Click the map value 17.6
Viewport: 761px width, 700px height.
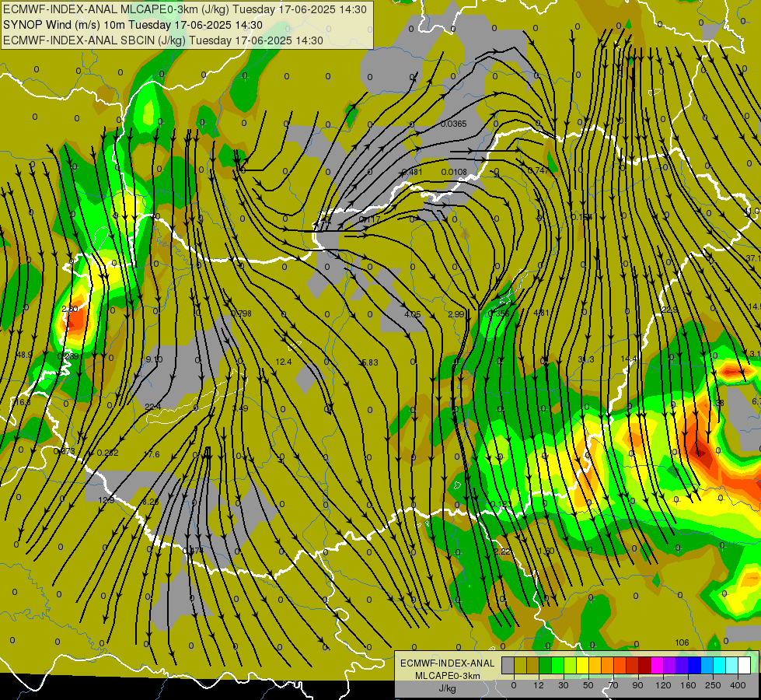coord(152,454)
